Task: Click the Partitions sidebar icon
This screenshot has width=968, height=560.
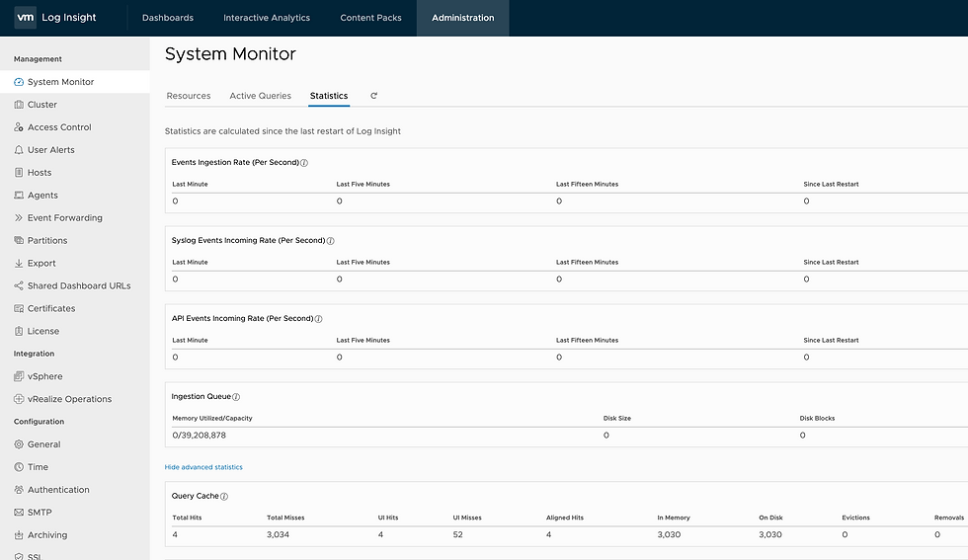Action: 19,240
